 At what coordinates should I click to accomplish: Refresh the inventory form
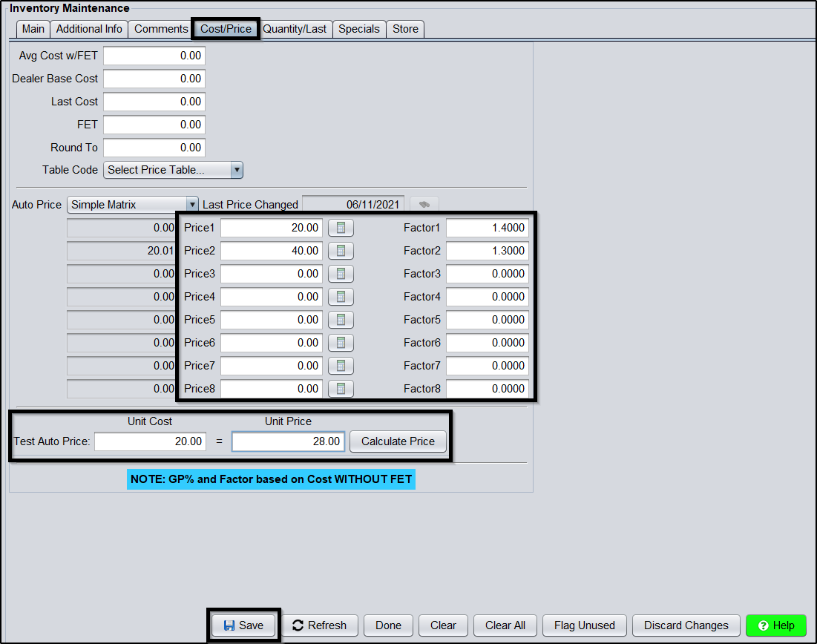[x=319, y=625]
